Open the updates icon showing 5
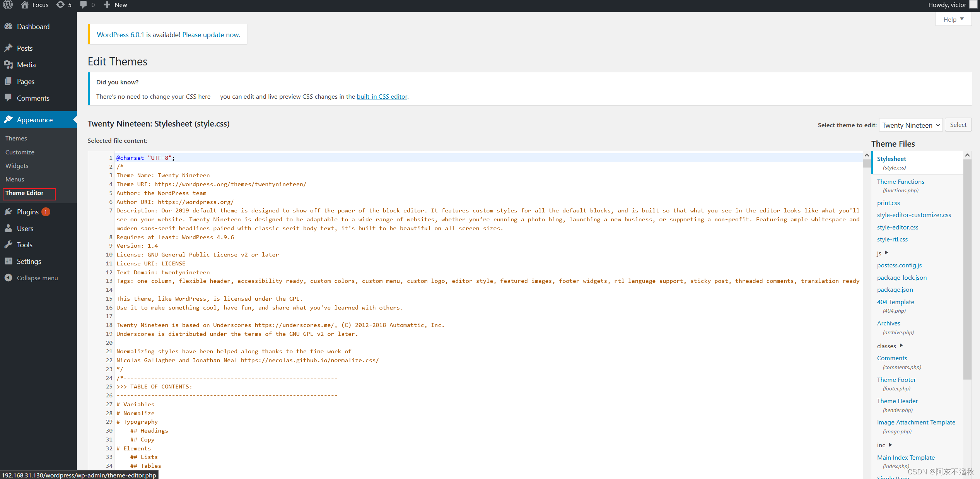Image resolution: width=980 pixels, height=479 pixels. tap(61, 5)
